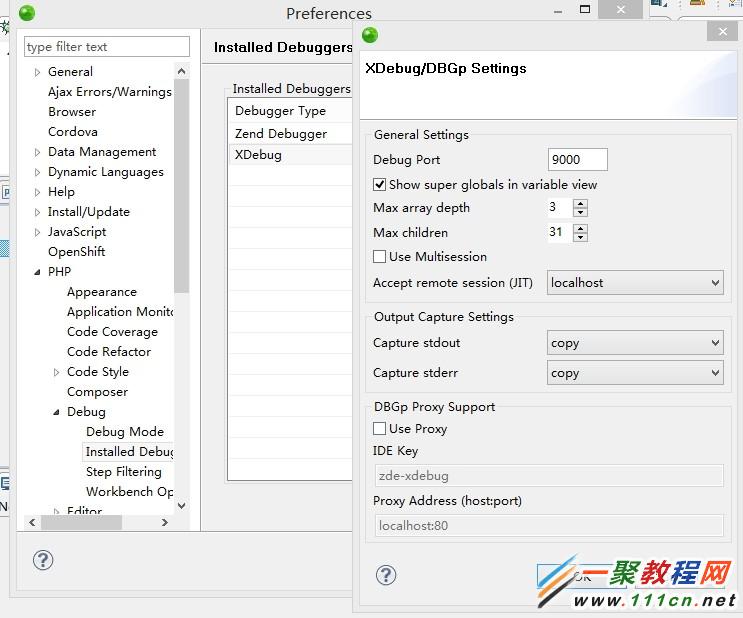743x618 pixels.
Task: Collapse the PHP tree node
Action: point(37,272)
